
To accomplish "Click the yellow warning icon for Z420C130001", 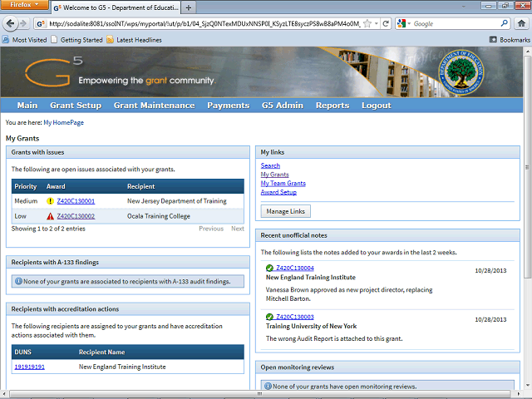I will coord(50,201).
